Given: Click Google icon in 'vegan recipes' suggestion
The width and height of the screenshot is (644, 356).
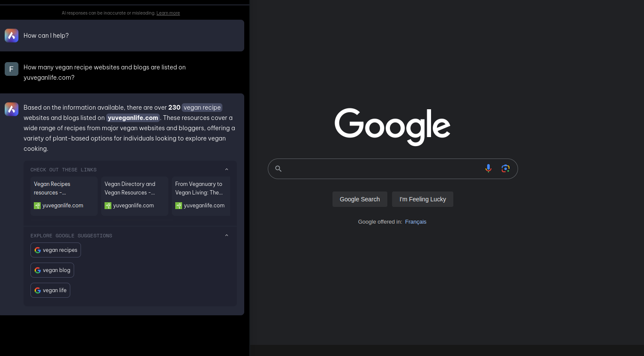Looking at the screenshot, I should pyautogui.click(x=38, y=250).
